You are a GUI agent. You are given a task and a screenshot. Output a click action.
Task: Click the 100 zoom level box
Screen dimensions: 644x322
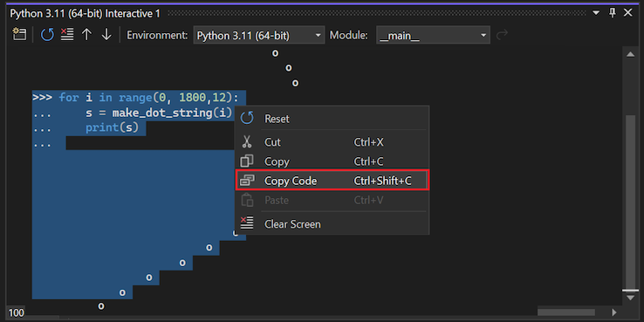click(16, 313)
